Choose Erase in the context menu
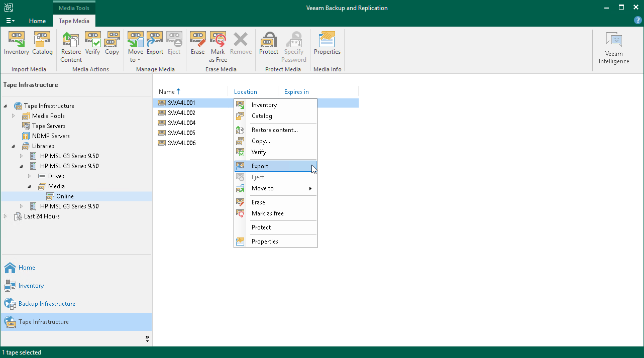This screenshot has width=644, height=358. (276, 202)
